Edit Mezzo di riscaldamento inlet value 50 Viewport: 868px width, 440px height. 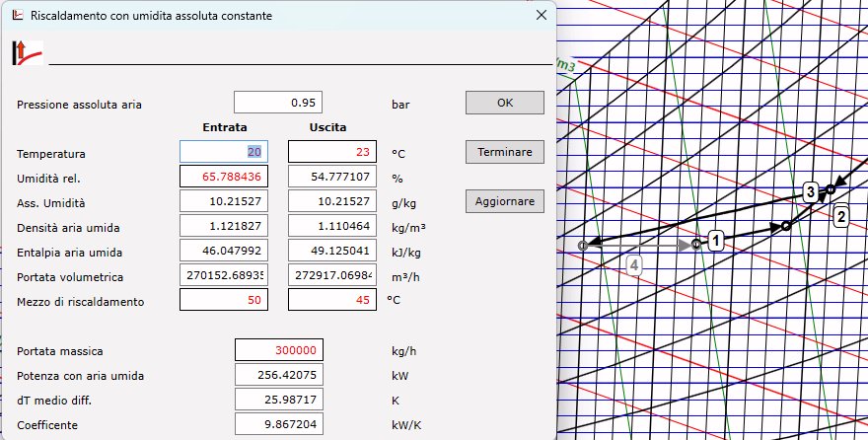pyautogui.click(x=224, y=299)
